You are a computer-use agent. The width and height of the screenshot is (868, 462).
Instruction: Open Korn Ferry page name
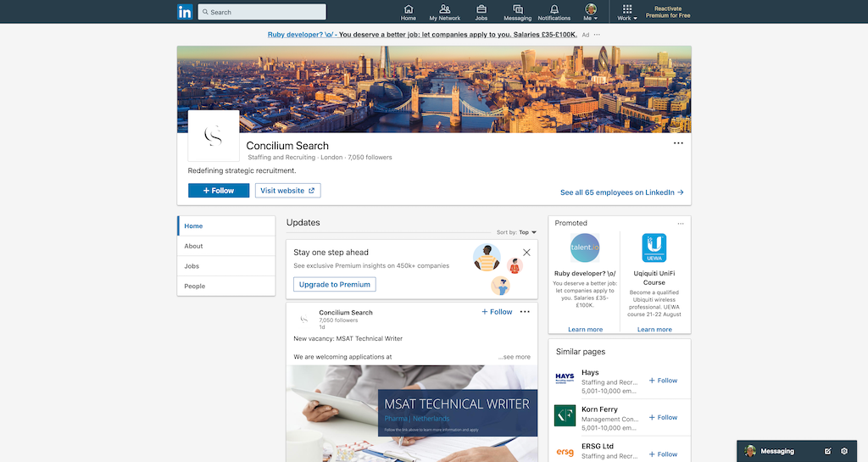coord(599,409)
